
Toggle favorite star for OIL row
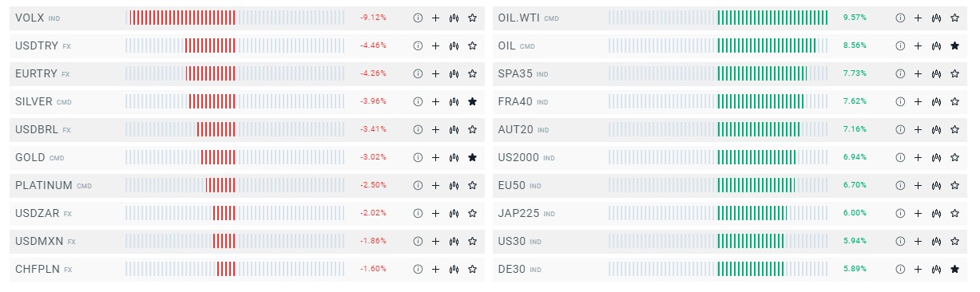point(954,45)
